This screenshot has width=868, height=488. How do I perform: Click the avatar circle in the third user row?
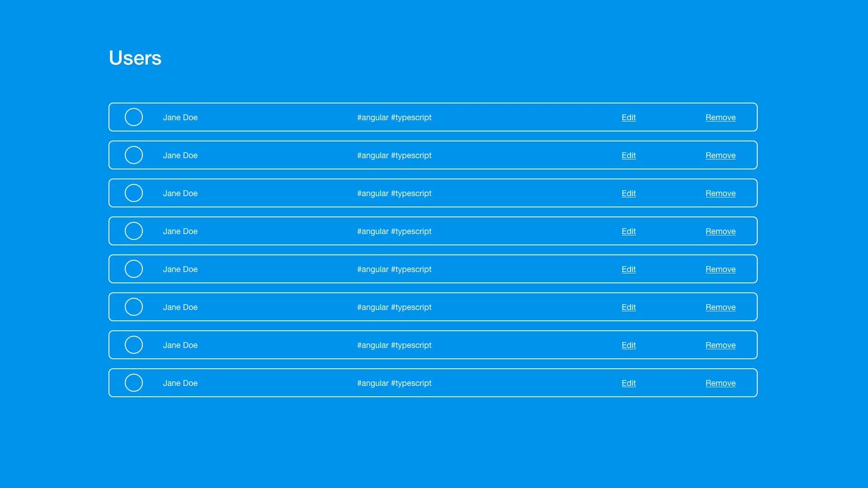click(x=134, y=193)
